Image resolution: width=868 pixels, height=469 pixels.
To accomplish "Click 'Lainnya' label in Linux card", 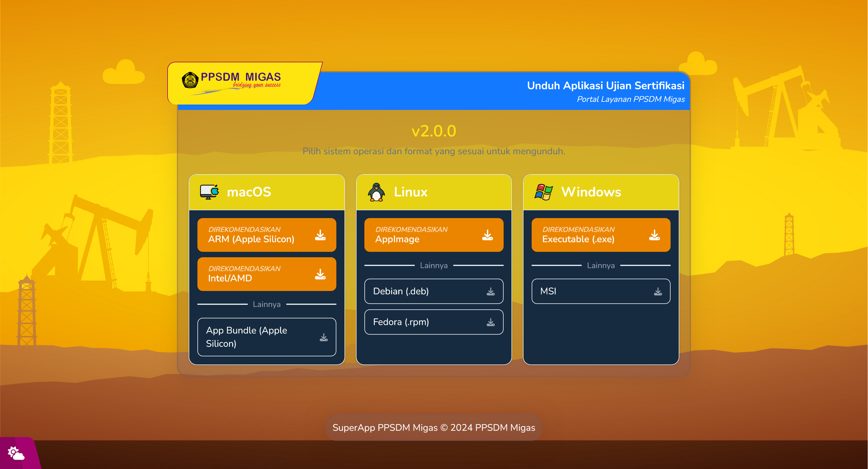I will pyautogui.click(x=434, y=266).
